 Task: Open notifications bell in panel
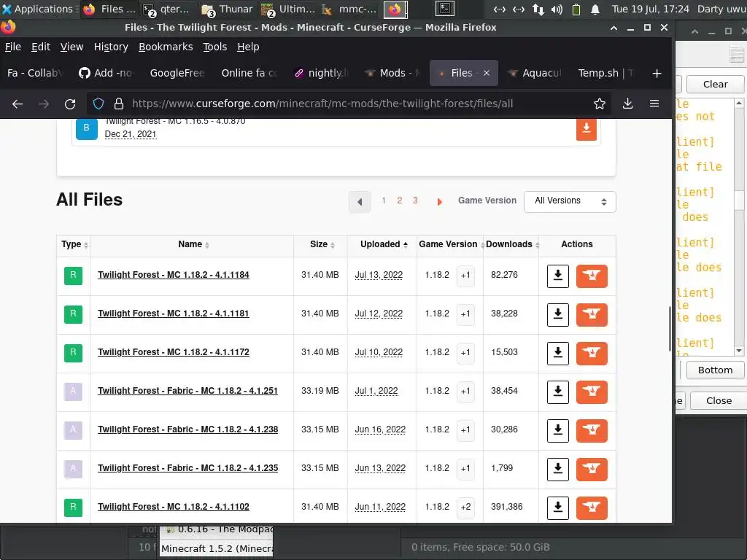click(x=595, y=9)
